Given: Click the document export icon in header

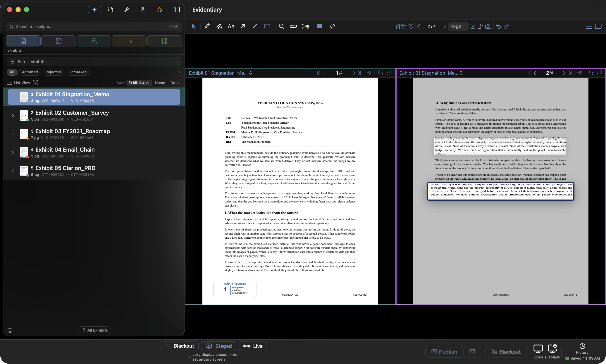Looking at the screenshot, I should tap(111, 10).
